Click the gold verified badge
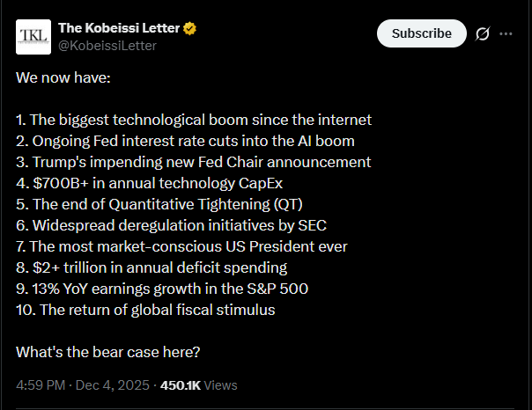Image resolution: width=532 pixels, height=410 pixels. coord(190,28)
